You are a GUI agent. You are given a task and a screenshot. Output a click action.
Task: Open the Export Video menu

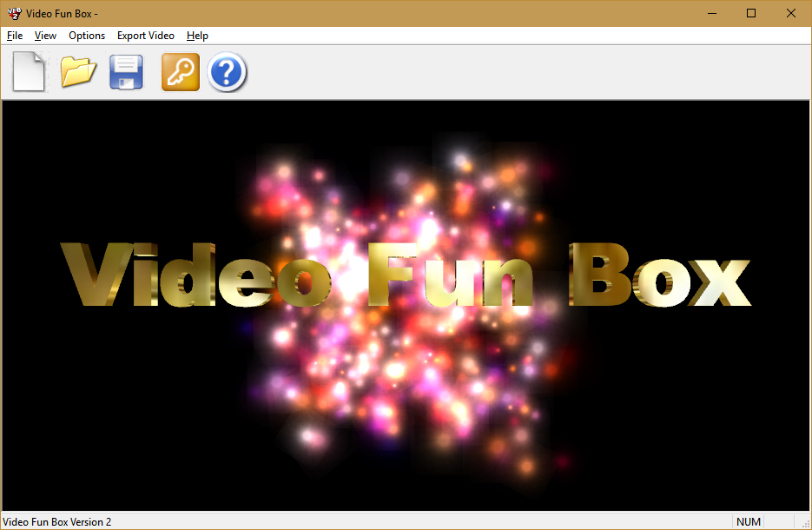146,36
